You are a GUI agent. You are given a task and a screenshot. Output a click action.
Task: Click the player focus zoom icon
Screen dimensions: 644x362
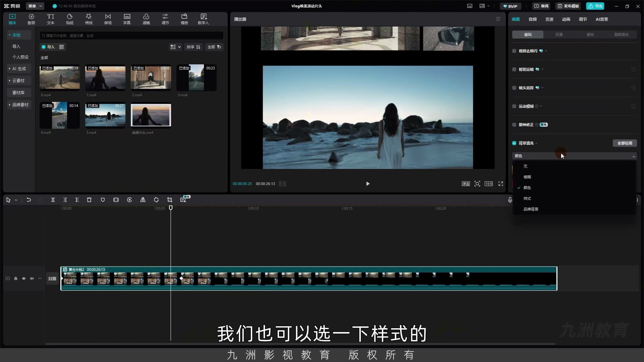coord(477,184)
